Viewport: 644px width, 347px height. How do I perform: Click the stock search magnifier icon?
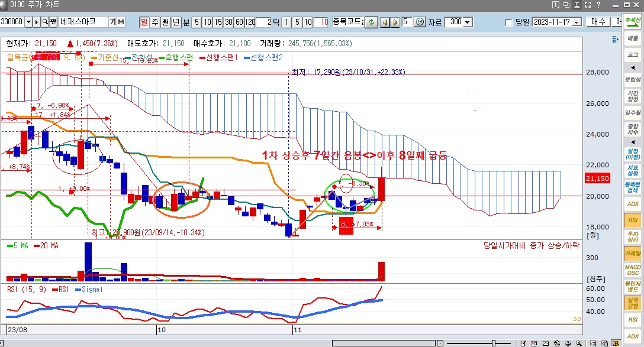45,22
